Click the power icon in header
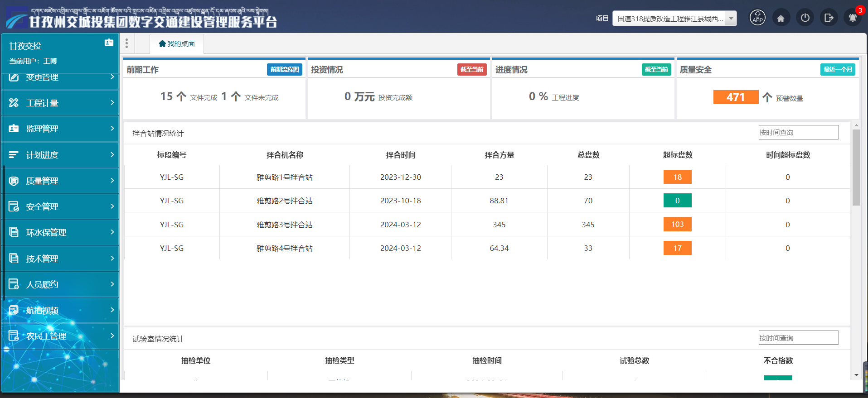The height and width of the screenshot is (398, 868). 805,18
